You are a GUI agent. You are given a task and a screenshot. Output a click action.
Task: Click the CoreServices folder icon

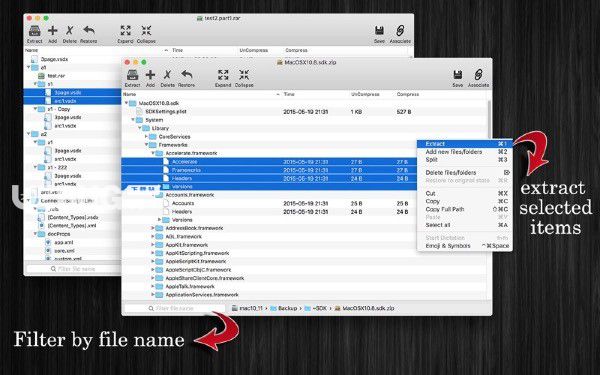[153, 137]
